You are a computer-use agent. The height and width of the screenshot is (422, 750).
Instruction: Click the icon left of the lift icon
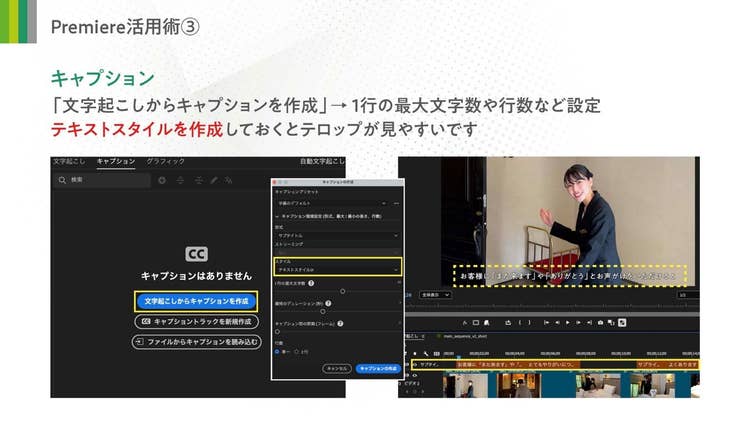486,323
